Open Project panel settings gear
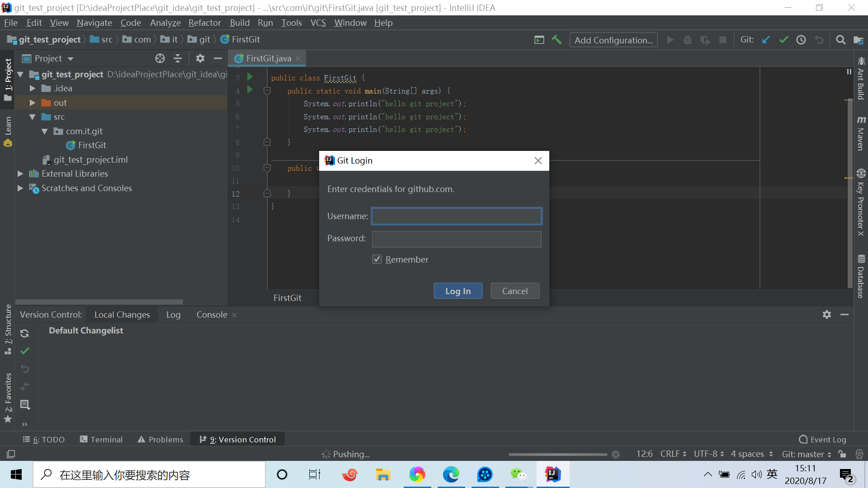This screenshot has width=868, height=488. 200,58
